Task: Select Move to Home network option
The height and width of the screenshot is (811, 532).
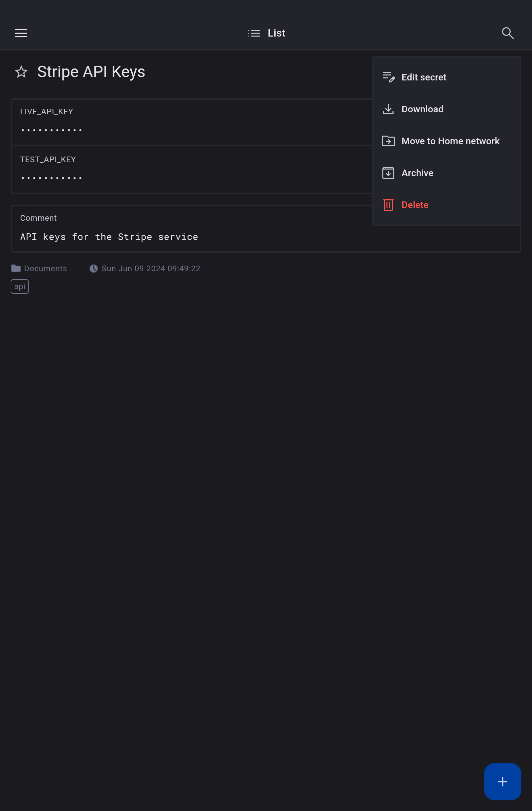Action: 450,141
